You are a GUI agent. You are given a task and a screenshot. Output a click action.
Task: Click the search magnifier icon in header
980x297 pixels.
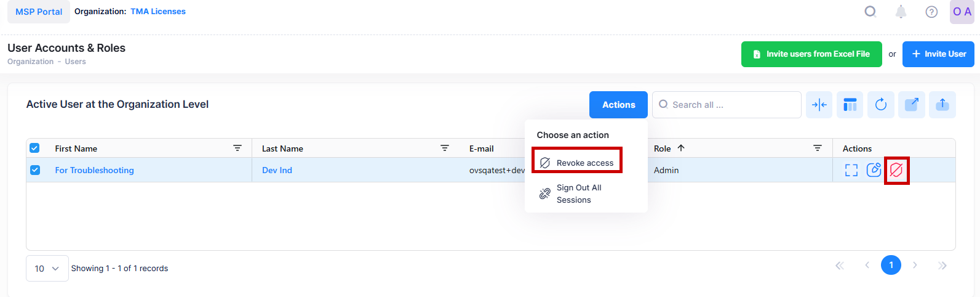[x=870, y=12]
